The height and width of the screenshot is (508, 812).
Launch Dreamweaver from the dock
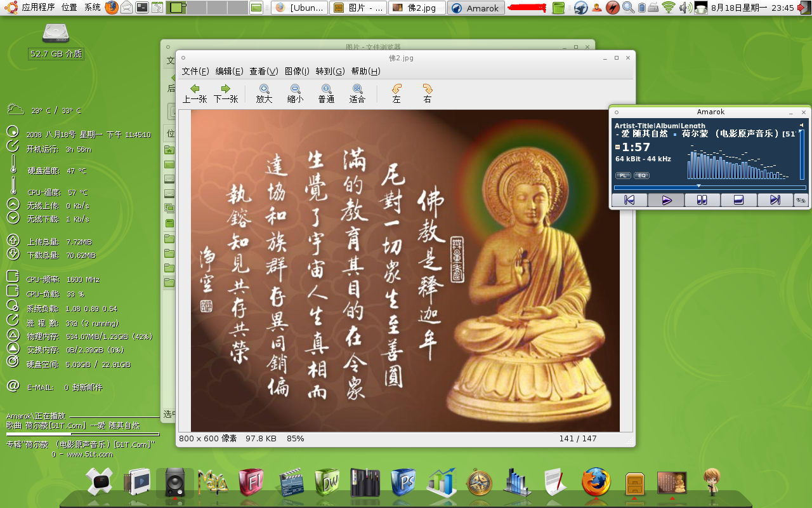pos(328,483)
